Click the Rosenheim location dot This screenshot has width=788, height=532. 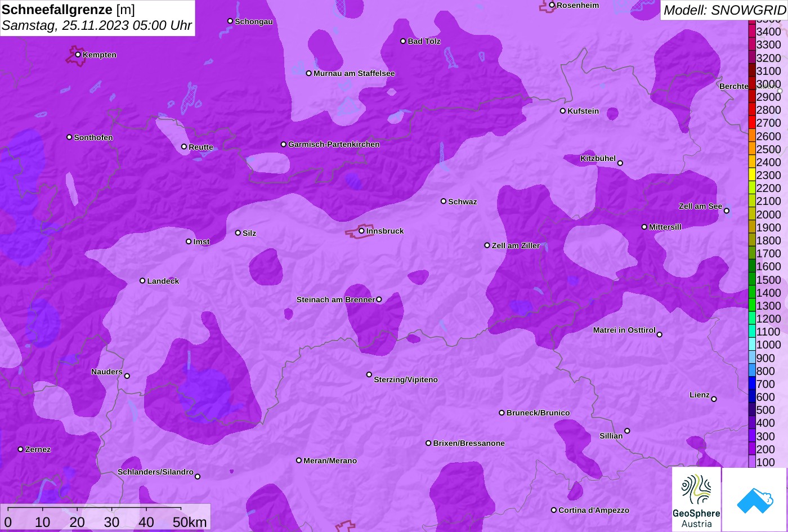(x=552, y=5)
